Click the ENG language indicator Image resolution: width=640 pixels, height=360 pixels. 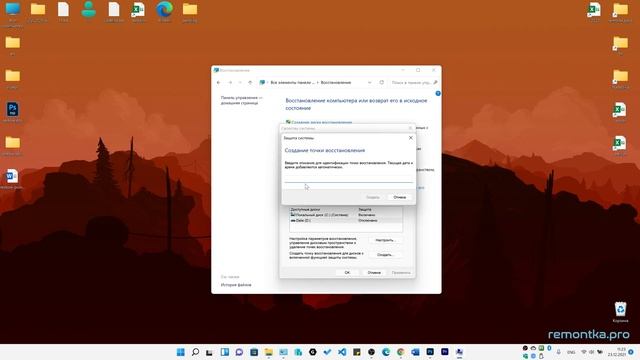tap(571, 352)
